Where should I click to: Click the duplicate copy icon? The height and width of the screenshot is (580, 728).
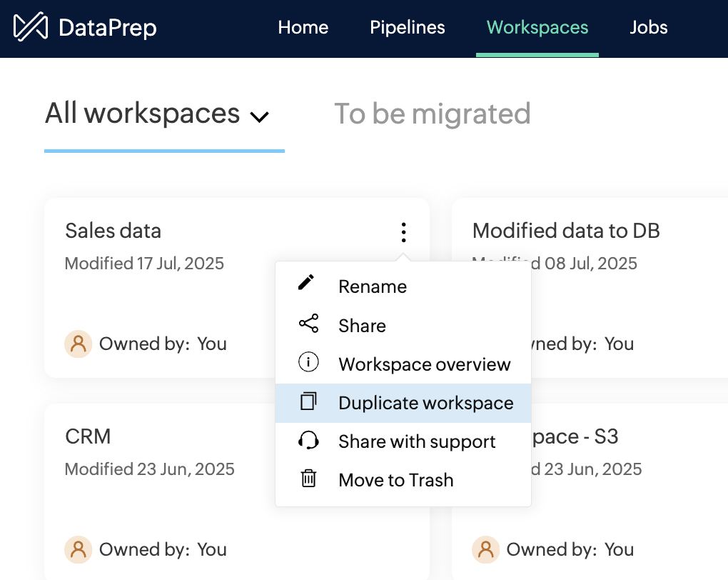tap(308, 401)
